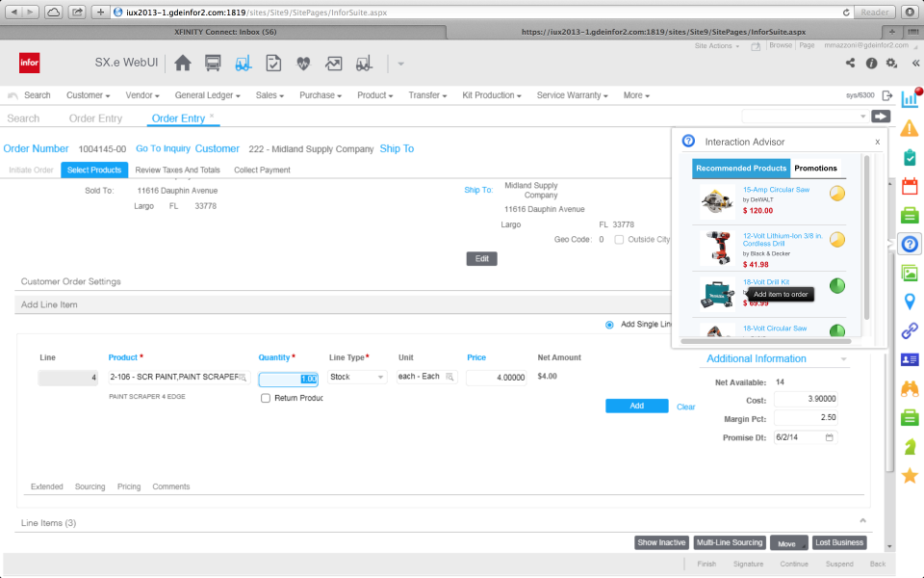The image size is (924, 578).
Task: Open the Purchase menu
Action: [320, 95]
